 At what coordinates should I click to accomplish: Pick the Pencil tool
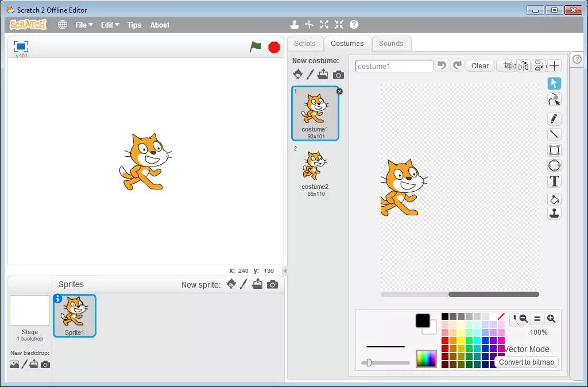(x=554, y=118)
